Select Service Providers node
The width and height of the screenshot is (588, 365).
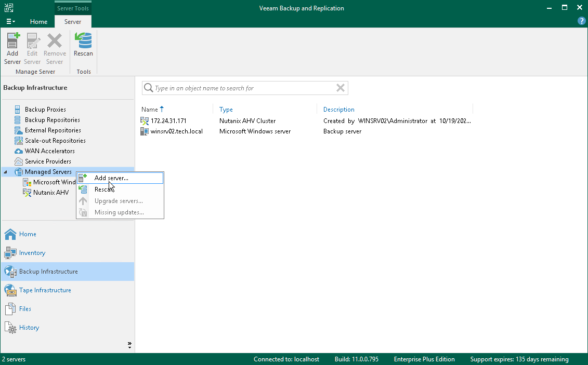point(48,161)
